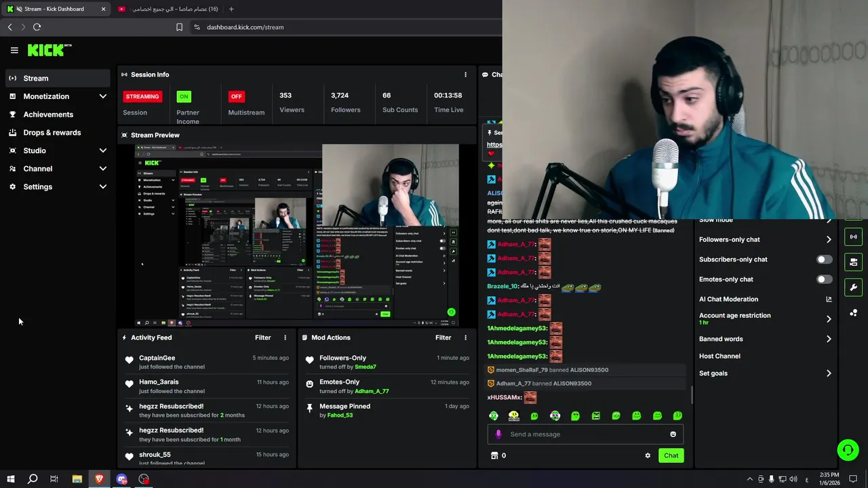Expand Channel sidebar section
The height and width of the screenshot is (488, 868).
(x=102, y=169)
